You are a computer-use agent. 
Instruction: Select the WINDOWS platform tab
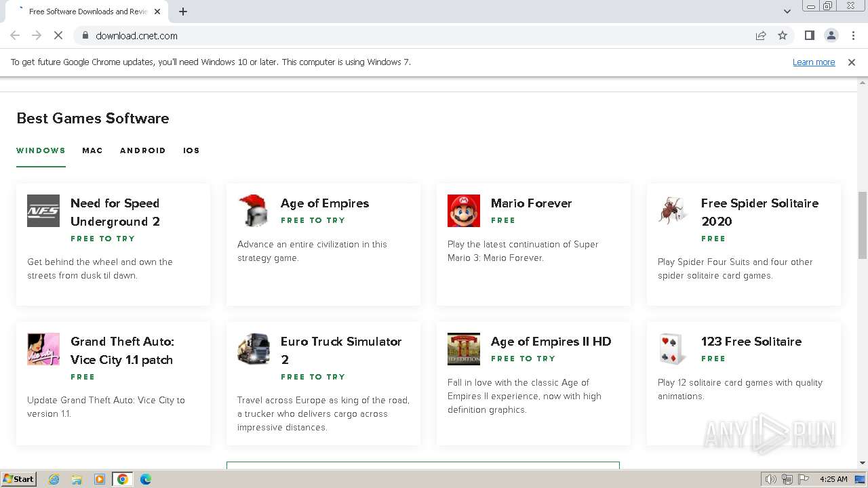click(41, 150)
